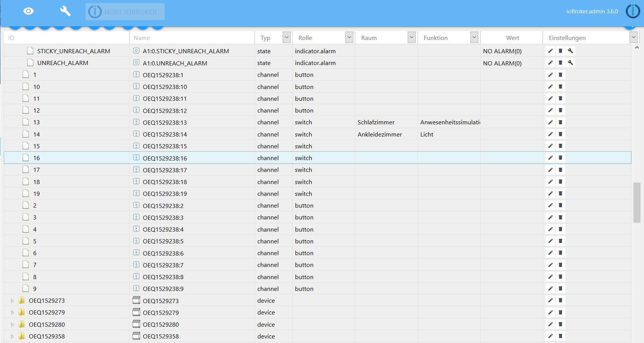
Task: Open the eye view icon in header
Action: pos(28,11)
